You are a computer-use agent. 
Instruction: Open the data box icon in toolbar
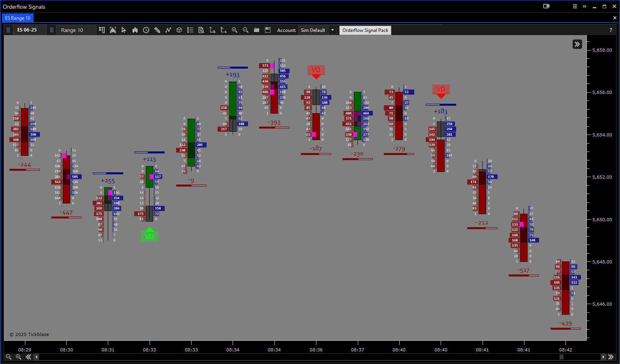point(102,30)
